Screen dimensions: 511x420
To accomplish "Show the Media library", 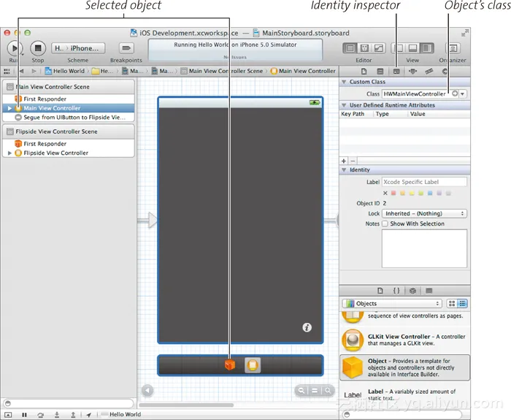I will [x=429, y=291].
